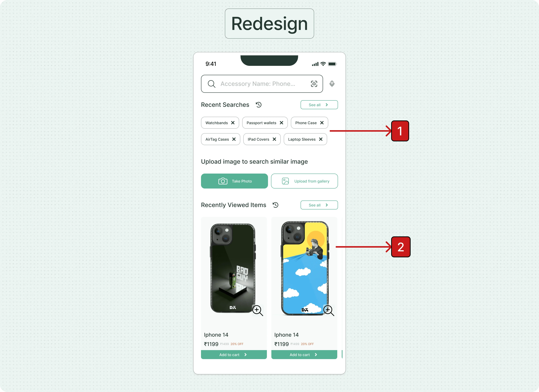Tap the Take Photo camera icon
This screenshot has height=392, width=539.
pyautogui.click(x=222, y=181)
